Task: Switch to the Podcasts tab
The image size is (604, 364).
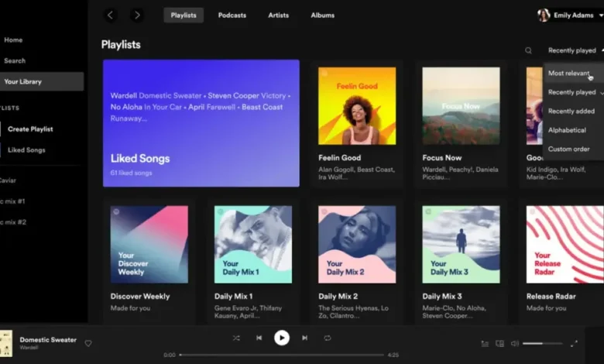Action: 232,15
